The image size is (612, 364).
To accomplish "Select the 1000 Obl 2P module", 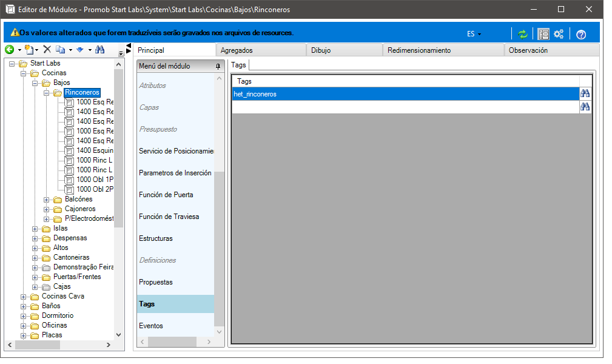I will pyautogui.click(x=95, y=189).
